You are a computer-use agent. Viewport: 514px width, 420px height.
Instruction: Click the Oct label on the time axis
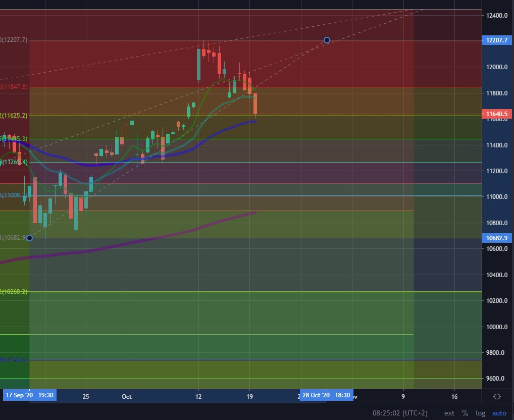[126, 397]
